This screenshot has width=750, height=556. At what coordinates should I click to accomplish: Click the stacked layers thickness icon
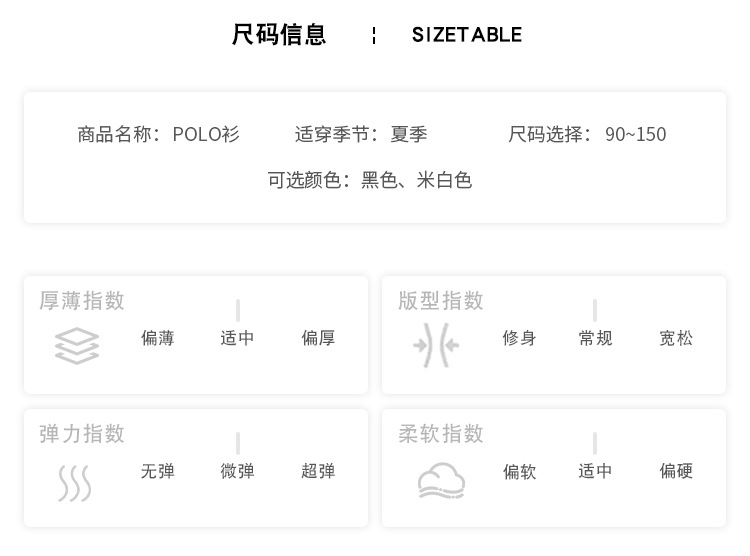[77, 346]
